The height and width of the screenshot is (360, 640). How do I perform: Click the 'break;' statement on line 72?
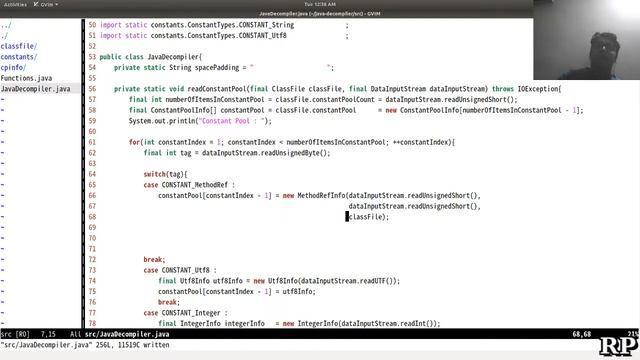pos(154,260)
